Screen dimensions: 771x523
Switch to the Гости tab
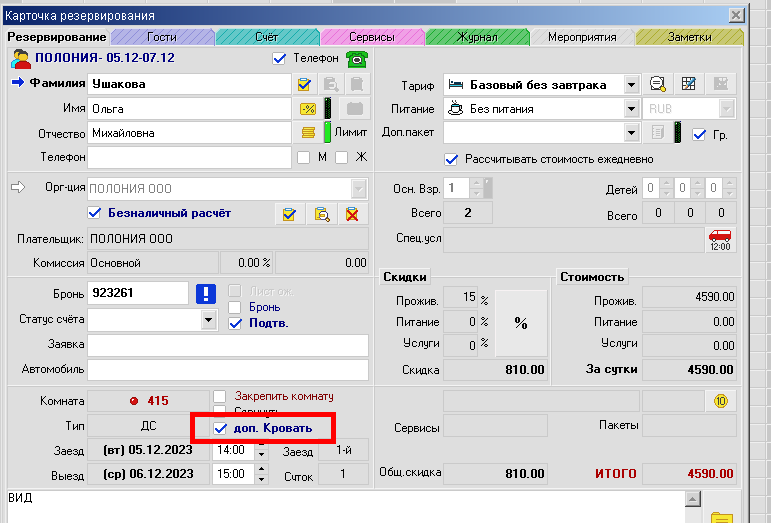coord(161,37)
